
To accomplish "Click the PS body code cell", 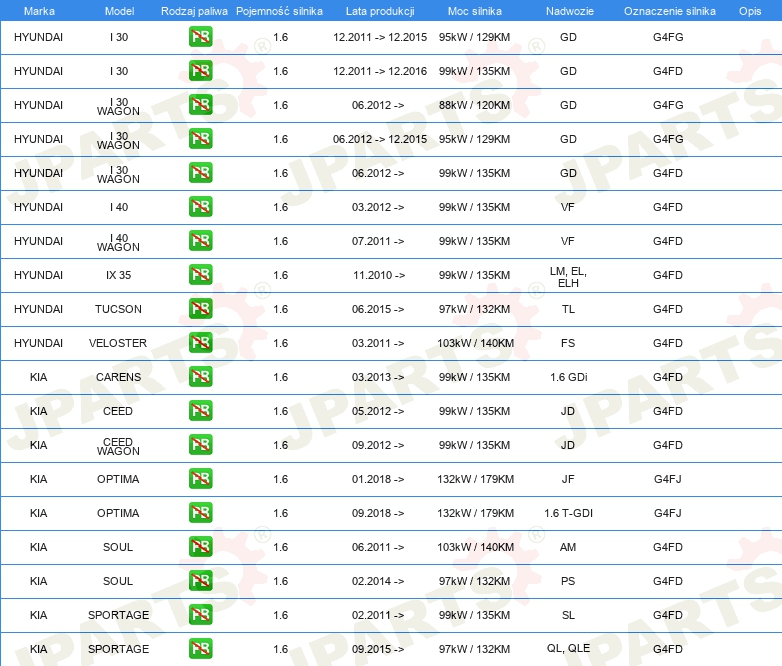I will (x=568, y=581).
